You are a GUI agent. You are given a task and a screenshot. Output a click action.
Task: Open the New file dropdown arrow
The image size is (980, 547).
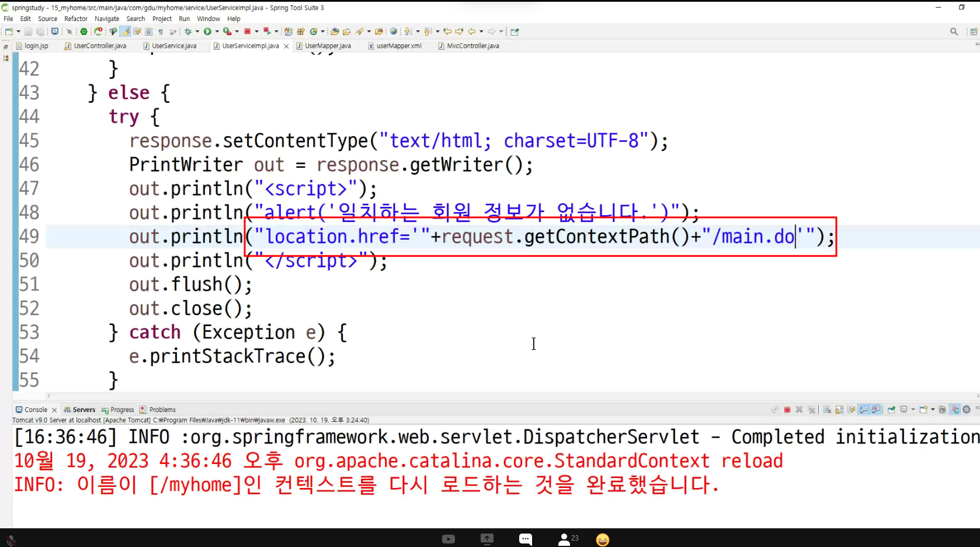[18, 32]
